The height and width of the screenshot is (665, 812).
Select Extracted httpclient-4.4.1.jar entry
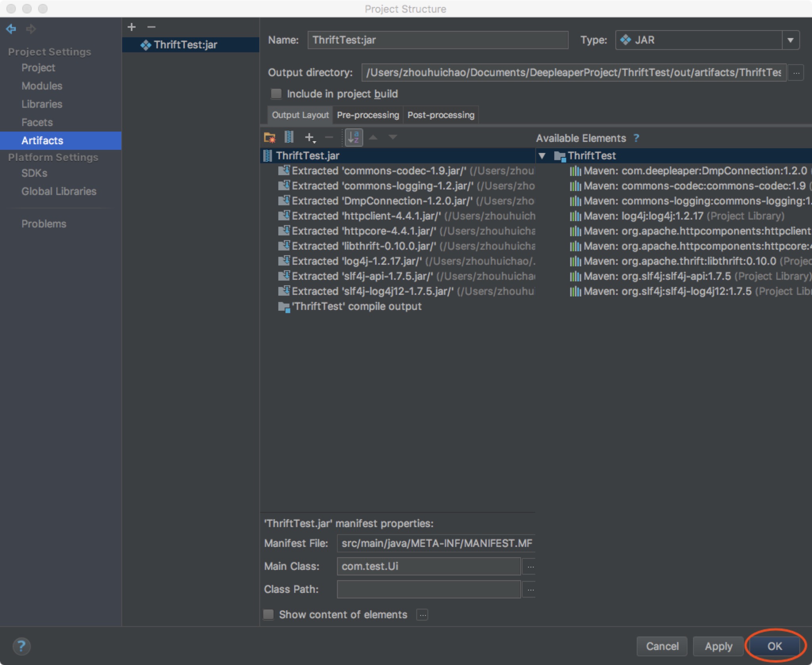click(x=406, y=216)
